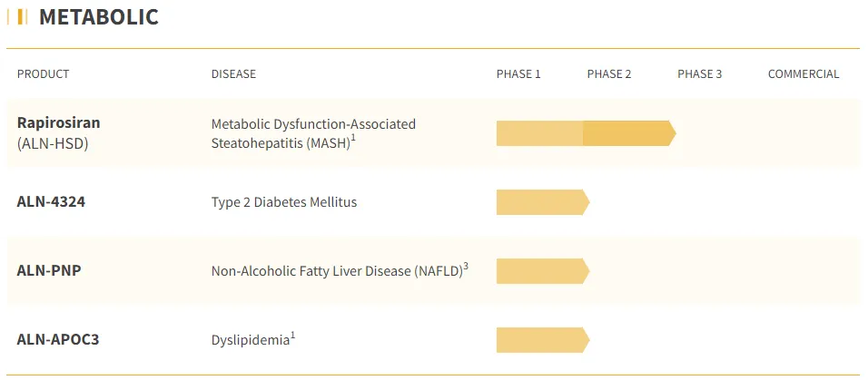Click the PHASE 3 column header
Viewport: 868px width, 380px height.
click(x=699, y=74)
